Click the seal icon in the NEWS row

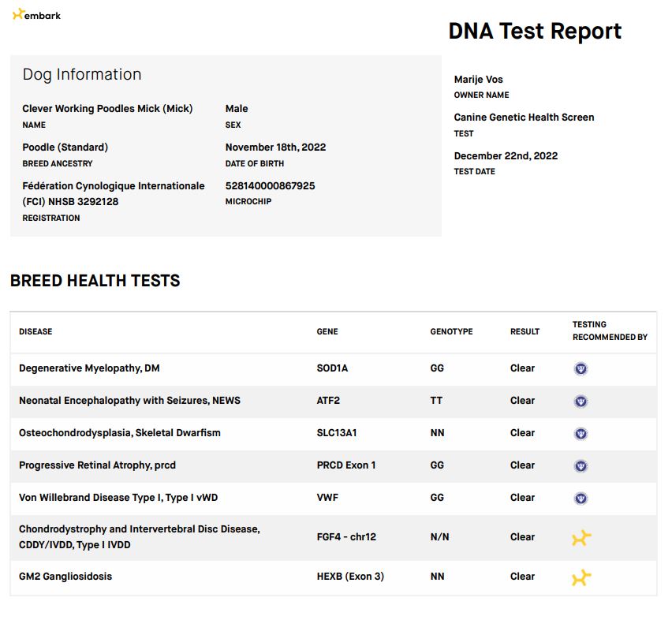581,401
